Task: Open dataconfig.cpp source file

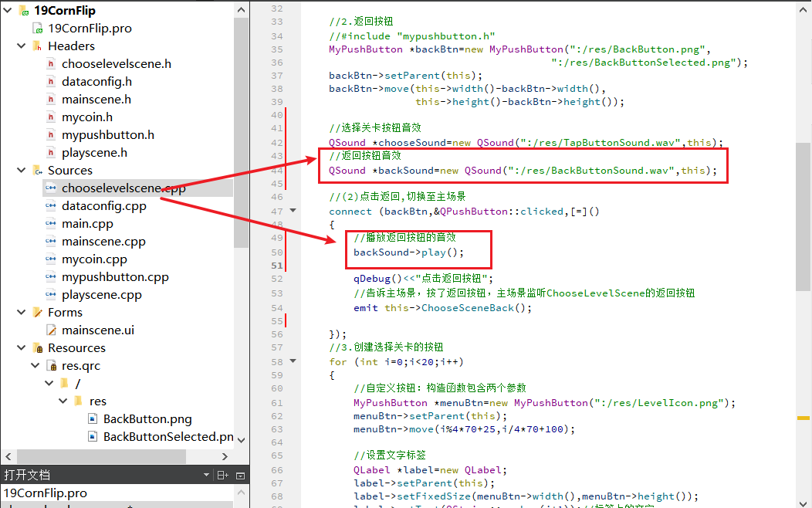Action: click(104, 205)
